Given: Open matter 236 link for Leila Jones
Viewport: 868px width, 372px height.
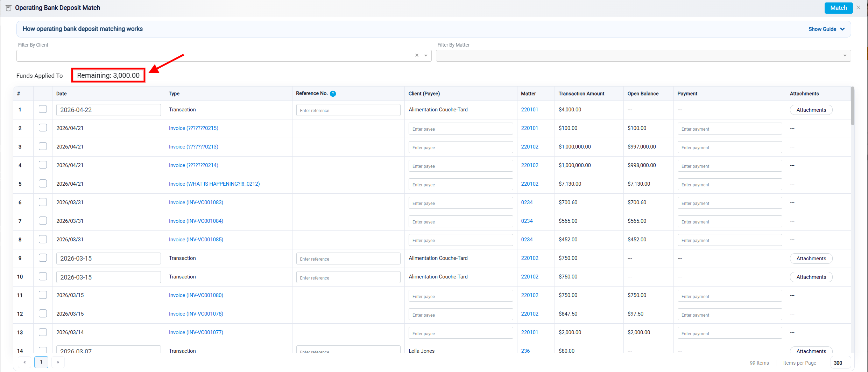Looking at the screenshot, I should [x=525, y=351].
